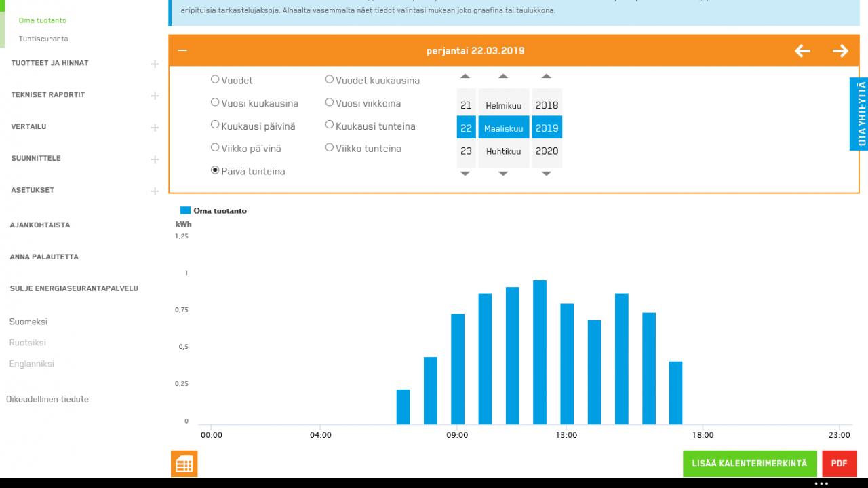
Task: Select Vuodet kuukausina radio option
Action: (330, 79)
